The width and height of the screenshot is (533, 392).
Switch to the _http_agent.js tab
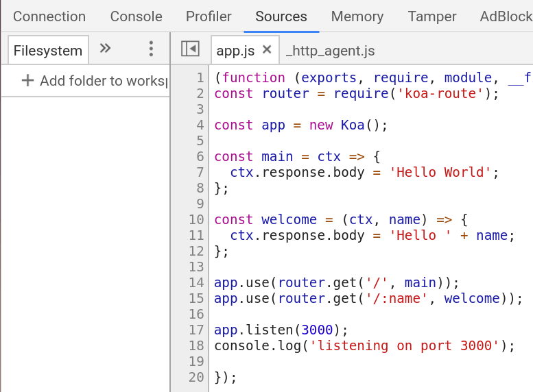pyautogui.click(x=331, y=51)
